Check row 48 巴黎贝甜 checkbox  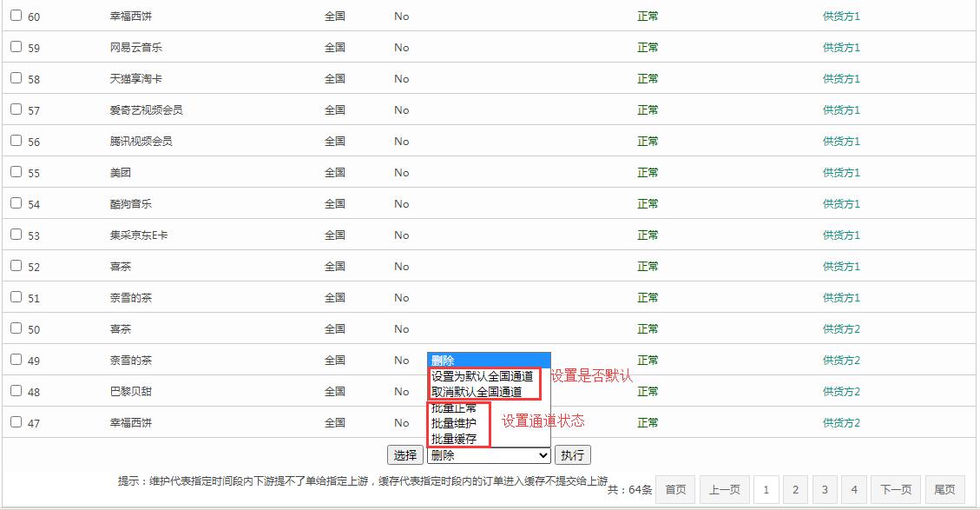16,391
